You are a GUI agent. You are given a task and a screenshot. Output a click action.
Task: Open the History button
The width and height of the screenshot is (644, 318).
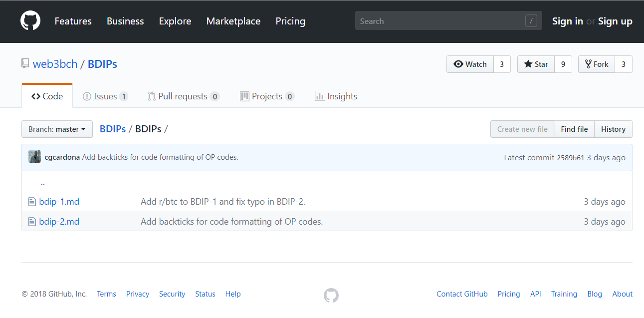pyautogui.click(x=613, y=129)
